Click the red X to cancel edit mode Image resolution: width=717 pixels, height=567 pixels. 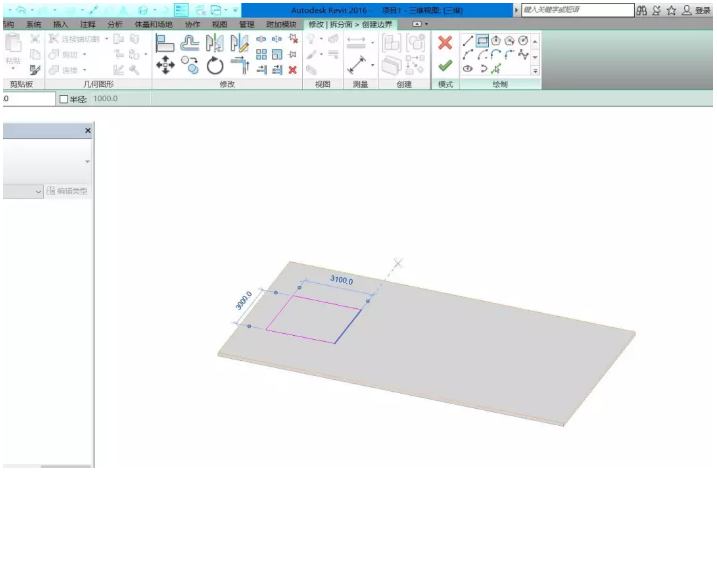coord(445,43)
